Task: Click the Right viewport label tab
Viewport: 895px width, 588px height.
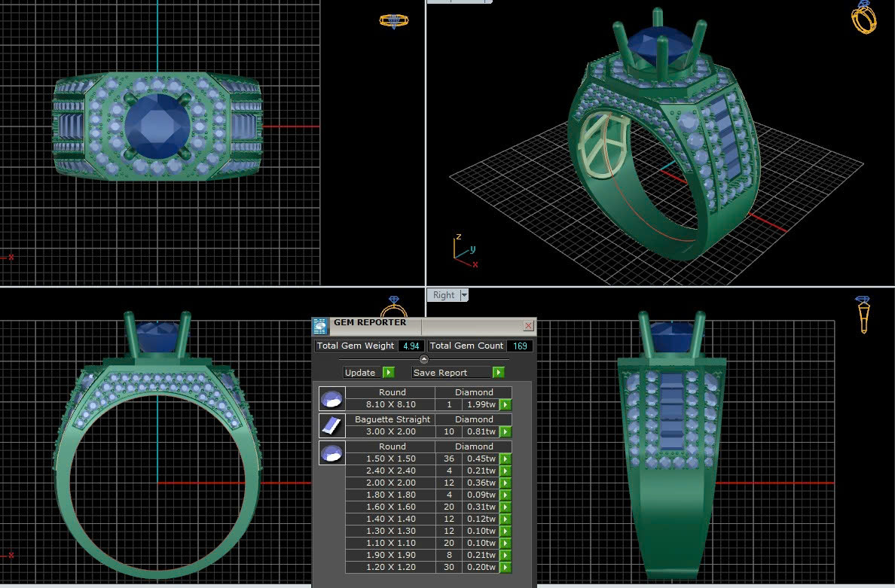Action: 444,295
